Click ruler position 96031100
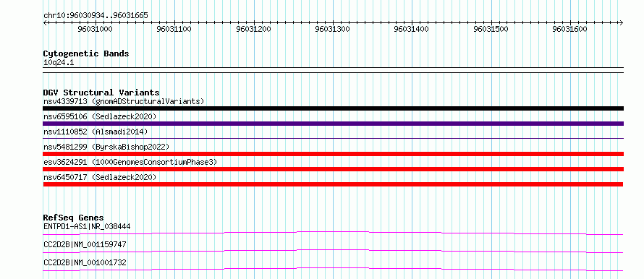Image resolution: width=644 pixels, height=279 pixels. click(x=174, y=29)
